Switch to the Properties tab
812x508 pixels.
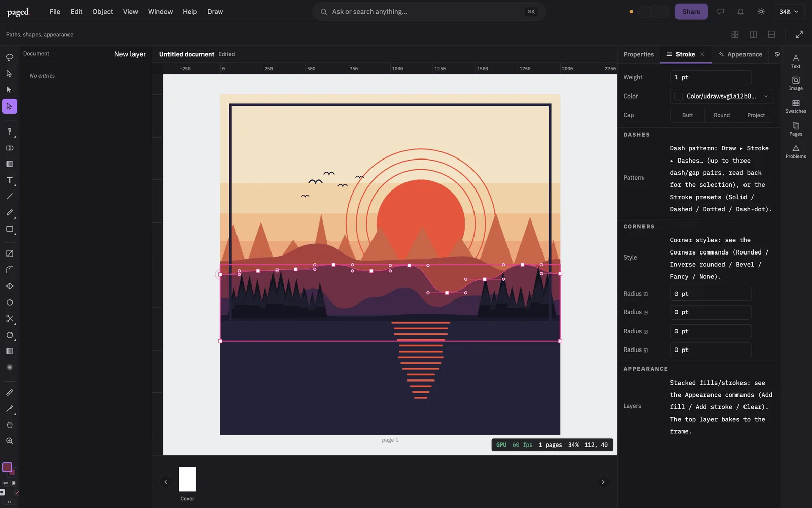point(638,54)
